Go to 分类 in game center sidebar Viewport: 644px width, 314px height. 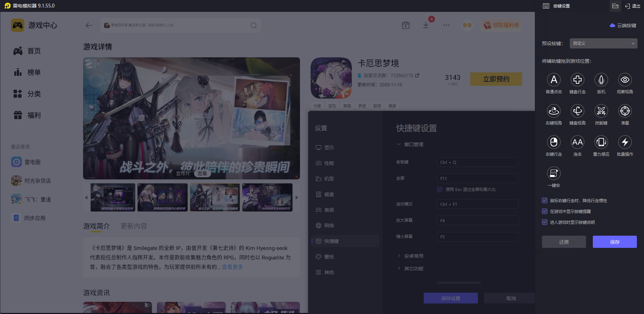pos(27,94)
